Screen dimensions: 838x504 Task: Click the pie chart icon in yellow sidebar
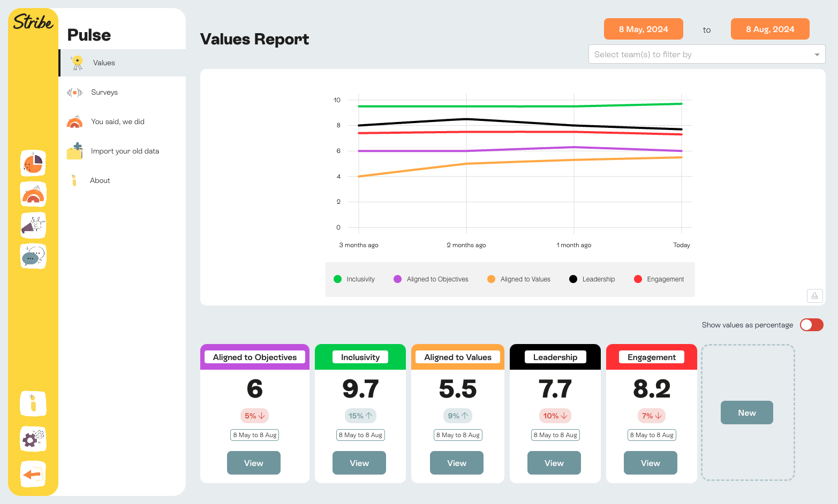click(x=33, y=163)
